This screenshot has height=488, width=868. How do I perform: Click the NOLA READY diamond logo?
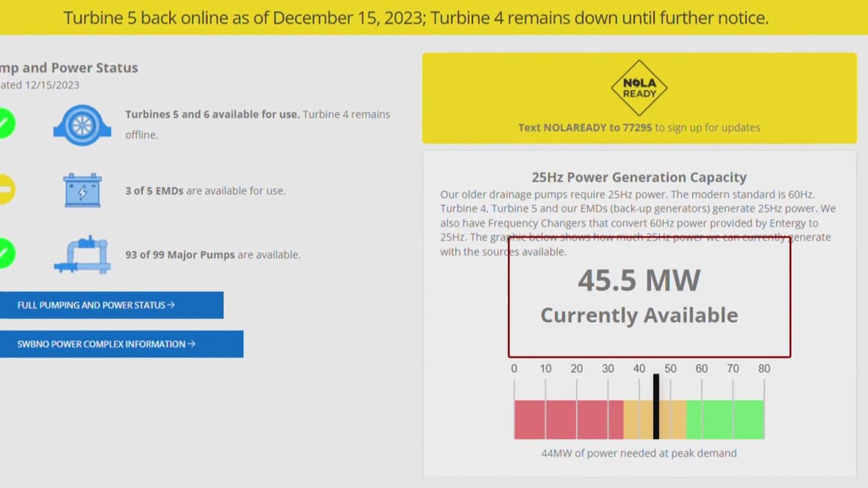coord(639,88)
